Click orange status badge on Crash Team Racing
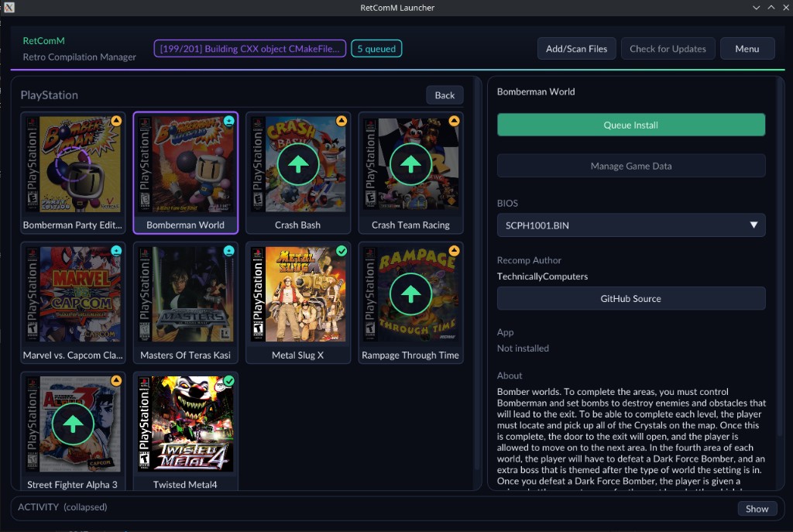The height and width of the screenshot is (532, 793). (454, 121)
